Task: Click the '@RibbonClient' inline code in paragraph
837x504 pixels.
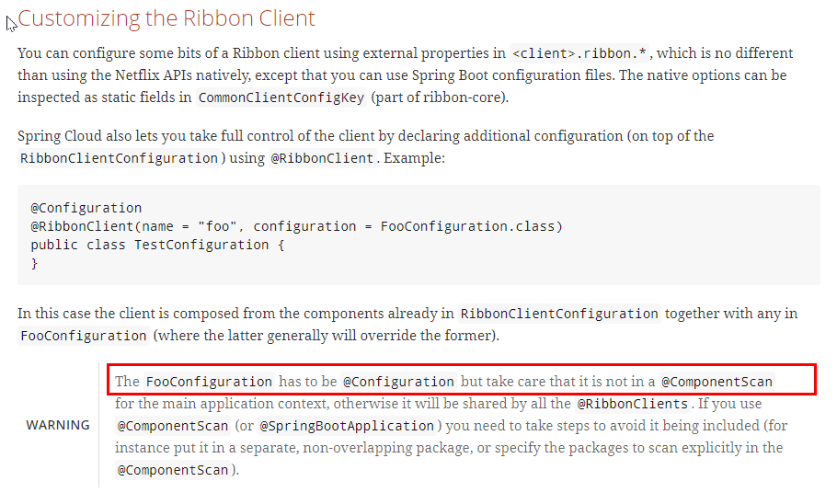Action: pyautogui.click(x=322, y=158)
